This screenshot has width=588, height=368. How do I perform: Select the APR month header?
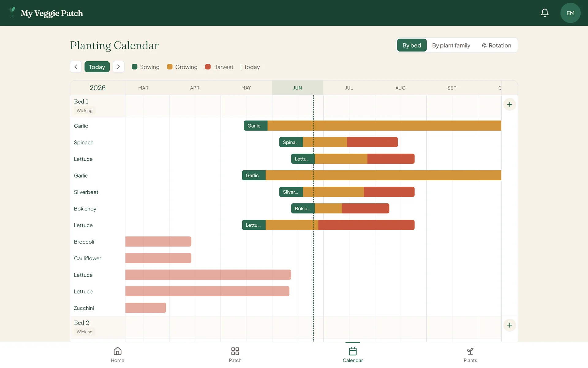(x=195, y=88)
